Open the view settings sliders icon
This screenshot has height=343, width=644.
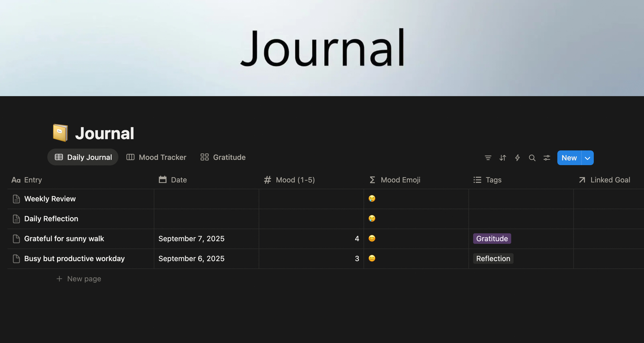(547, 158)
